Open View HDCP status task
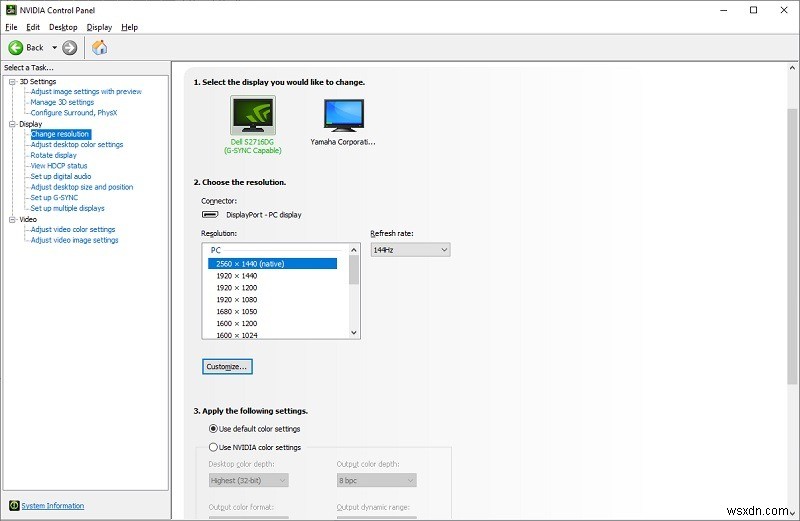The image size is (800, 521). coord(59,166)
